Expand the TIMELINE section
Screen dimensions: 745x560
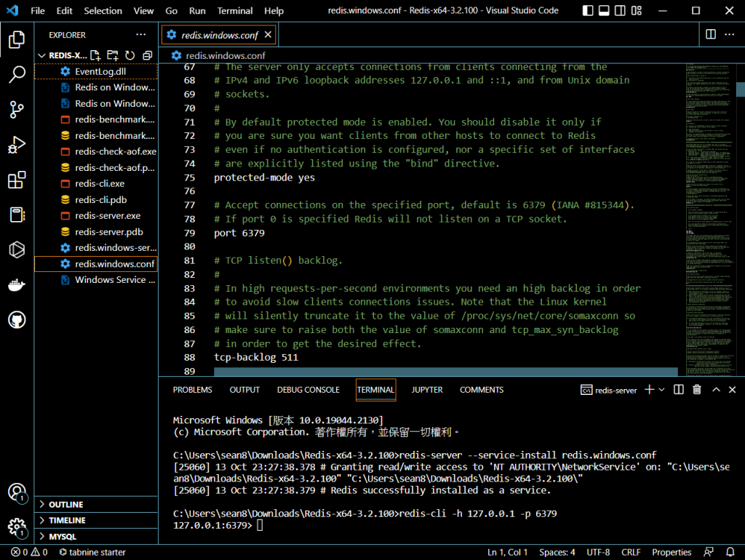coord(67,521)
